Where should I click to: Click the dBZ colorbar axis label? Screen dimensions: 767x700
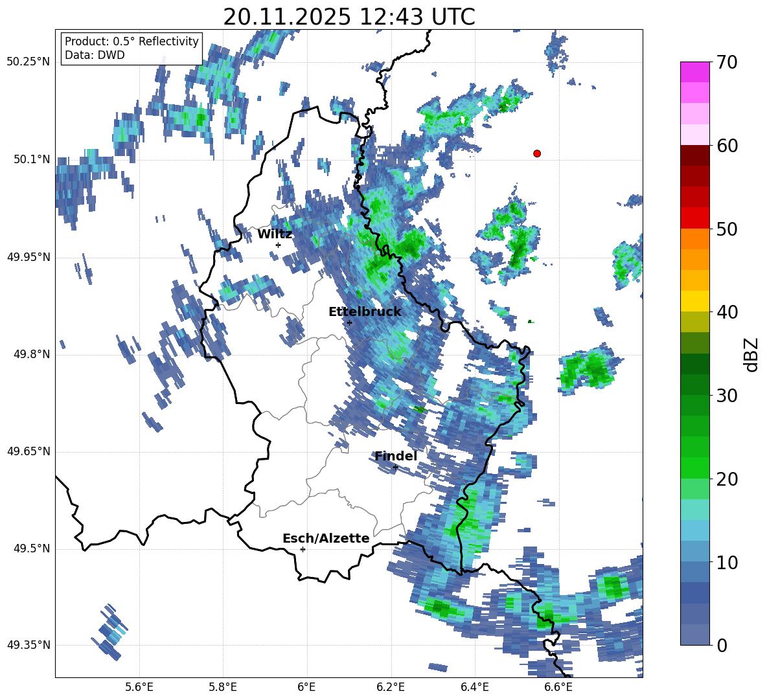(752, 354)
